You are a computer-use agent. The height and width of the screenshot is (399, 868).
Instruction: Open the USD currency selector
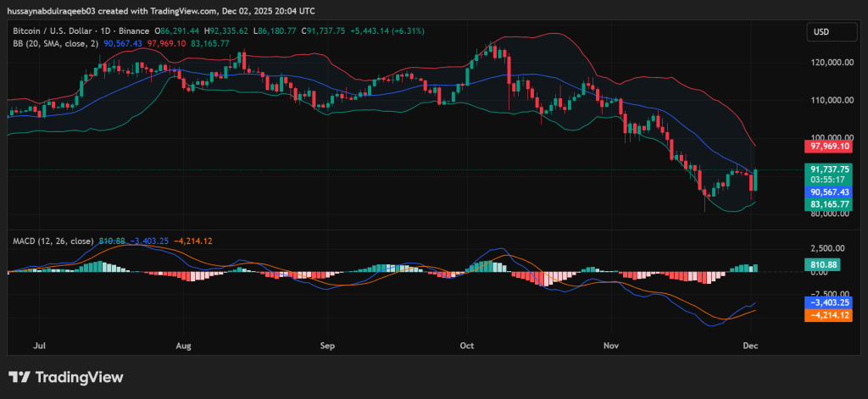[x=821, y=32]
